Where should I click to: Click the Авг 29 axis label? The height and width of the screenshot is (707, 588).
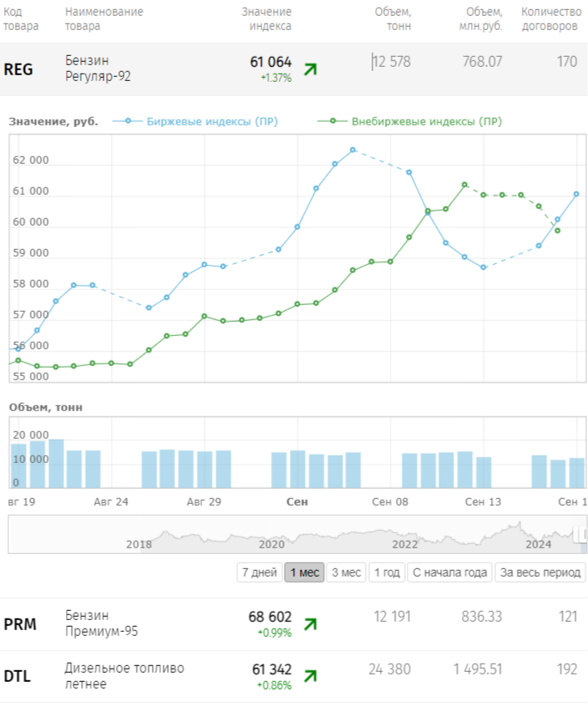coord(204,502)
